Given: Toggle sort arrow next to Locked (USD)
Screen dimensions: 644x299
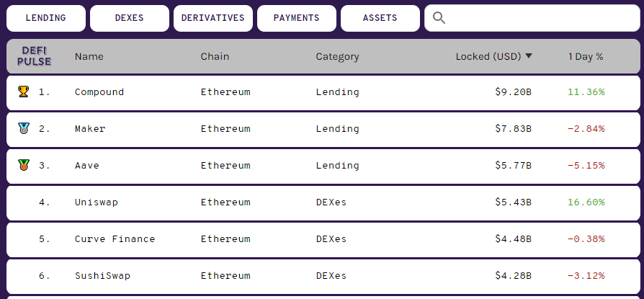Looking at the screenshot, I should (x=529, y=56).
